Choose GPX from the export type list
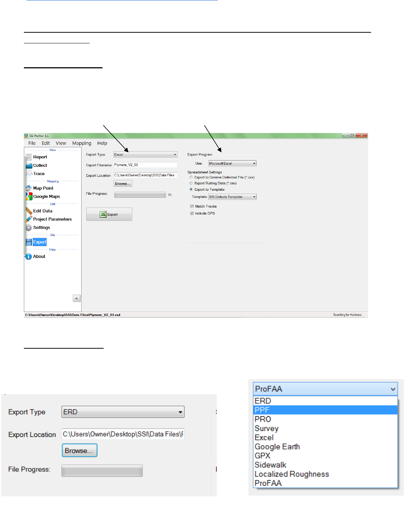This screenshot has height=532, width=413. pos(326,456)
